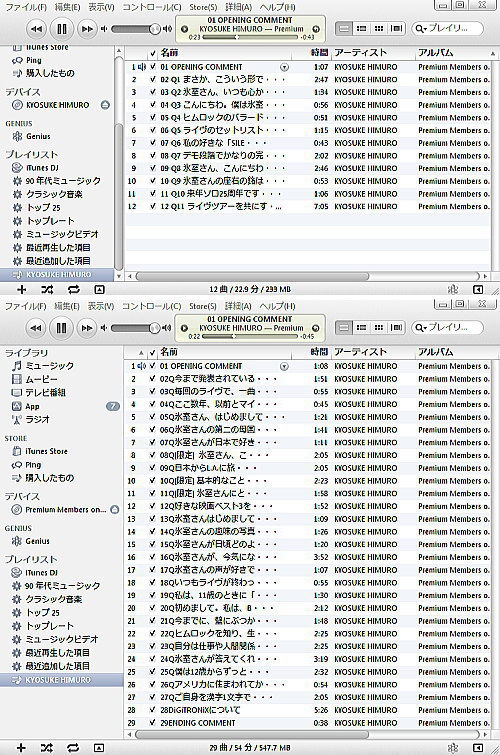
Task: Open クラシック音楽 playlist in the 29-song window
Action: coord(53,599)
